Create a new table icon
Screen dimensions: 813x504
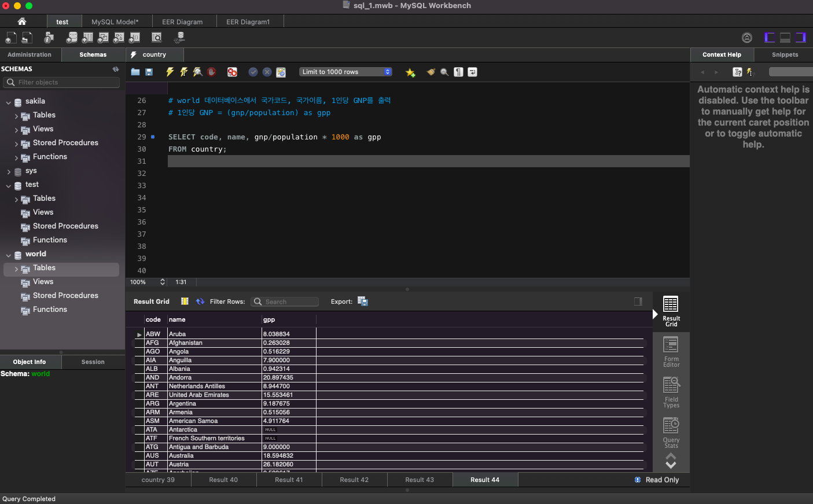87,38
